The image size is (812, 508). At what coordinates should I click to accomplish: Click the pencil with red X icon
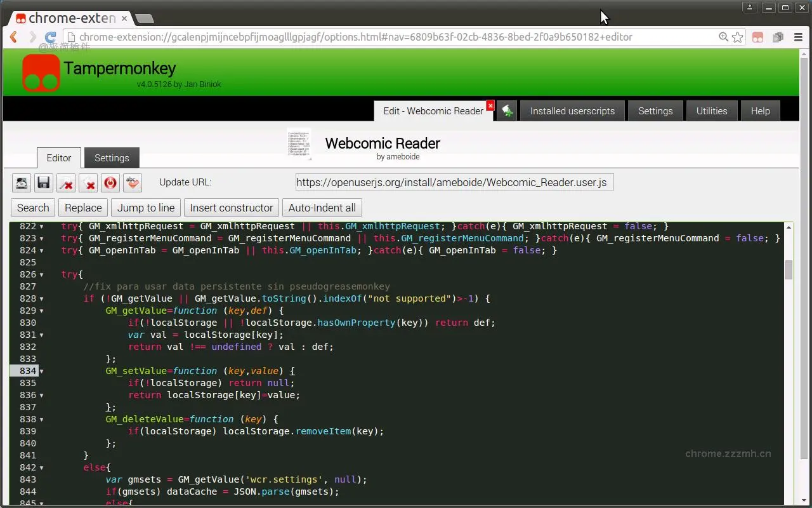point(66,183)
